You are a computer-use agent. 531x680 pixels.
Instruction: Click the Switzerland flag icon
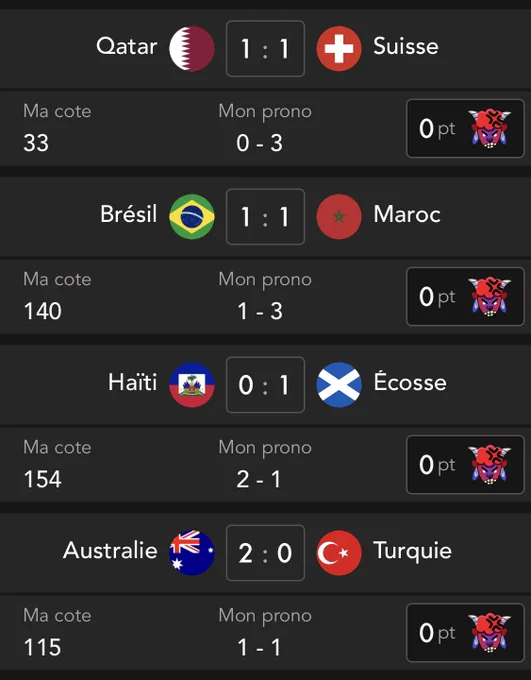tap(339, 49)
